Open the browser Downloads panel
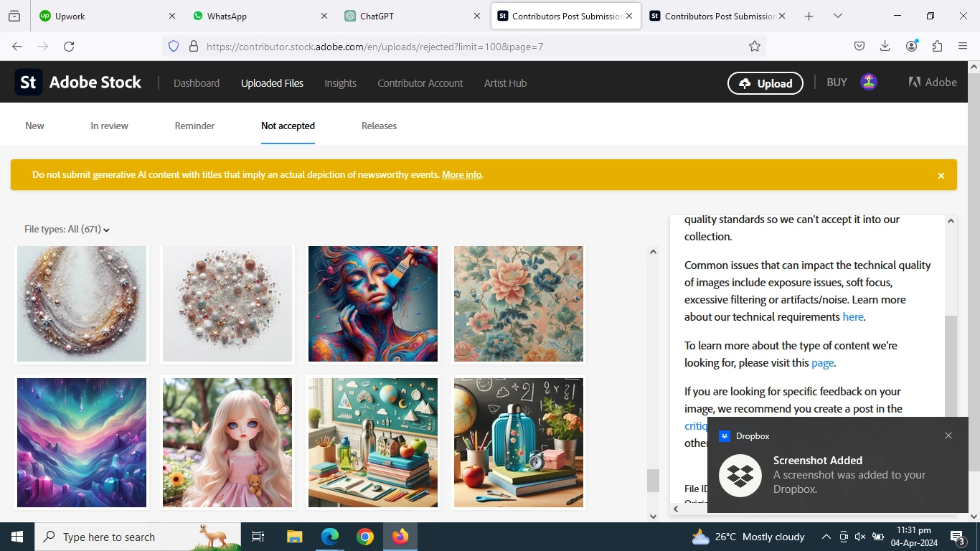This screenshot has width=980, height=551. click(x=885, y=46)
